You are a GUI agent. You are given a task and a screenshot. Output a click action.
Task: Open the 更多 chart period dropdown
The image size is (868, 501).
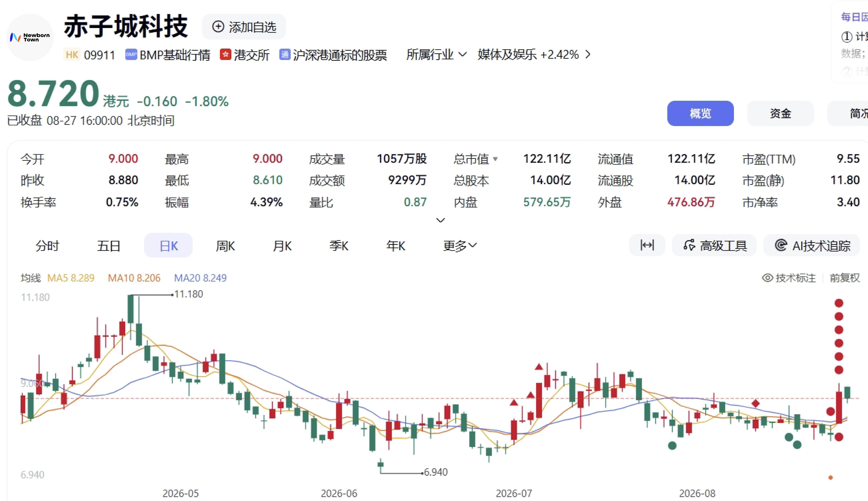tap(460, 246)
